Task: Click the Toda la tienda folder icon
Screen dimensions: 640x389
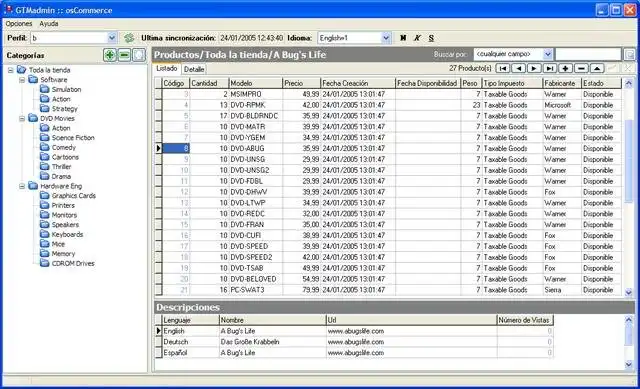Action: click(21, 70)
